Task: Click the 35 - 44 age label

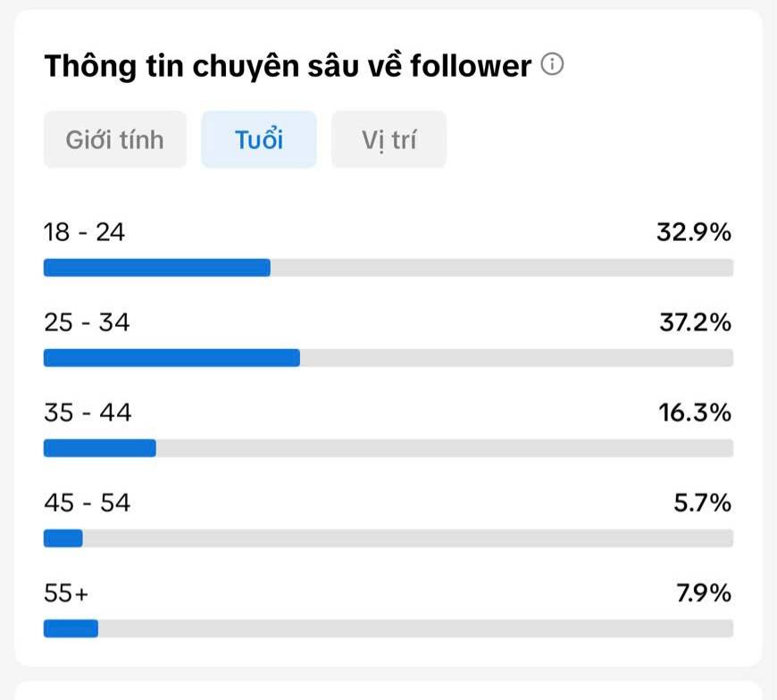Action: tap(88, 412)
